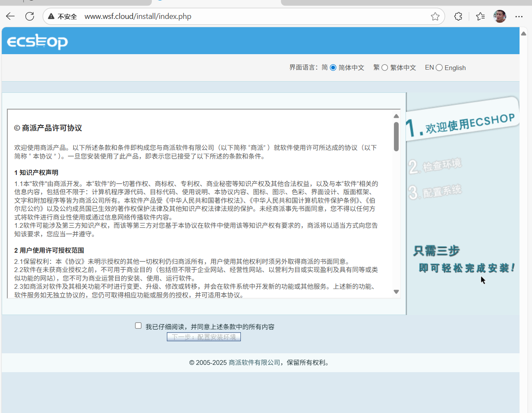Click the 我已仔细阅读 agreement label text
Image resolution: width=532 pixels, height=413 pixels.
pyautogui.click(x=210, y=327)
